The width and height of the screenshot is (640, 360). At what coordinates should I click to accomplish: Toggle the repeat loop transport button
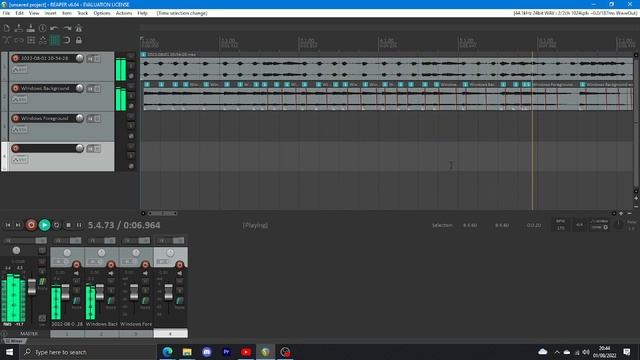point(56,225)
